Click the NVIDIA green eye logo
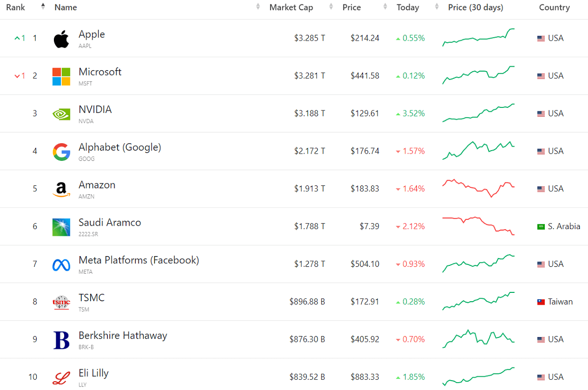The height and width of the screenshot is (390, 588). [x=61, y=114]
